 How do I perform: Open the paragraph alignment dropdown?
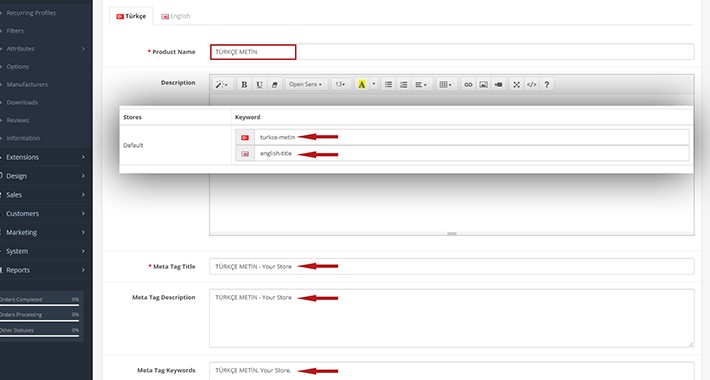[421, 84]
